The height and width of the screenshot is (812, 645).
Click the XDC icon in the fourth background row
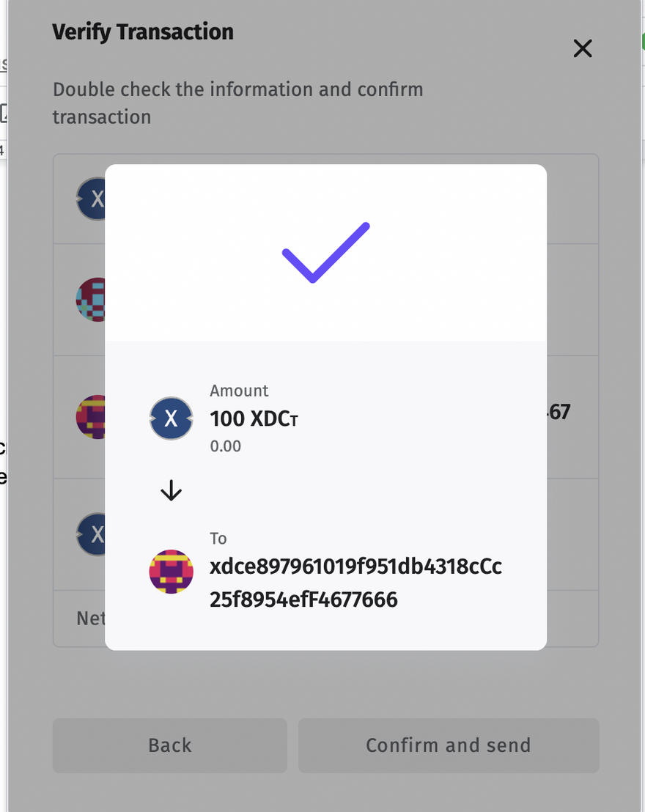pyautogui.click(x=91, y=534)
